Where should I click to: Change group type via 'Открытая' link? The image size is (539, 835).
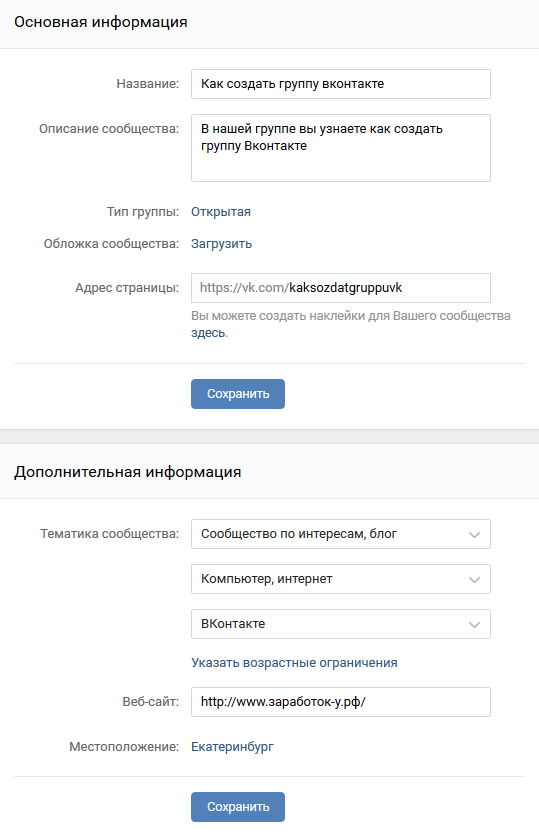(x=220, y=212)
